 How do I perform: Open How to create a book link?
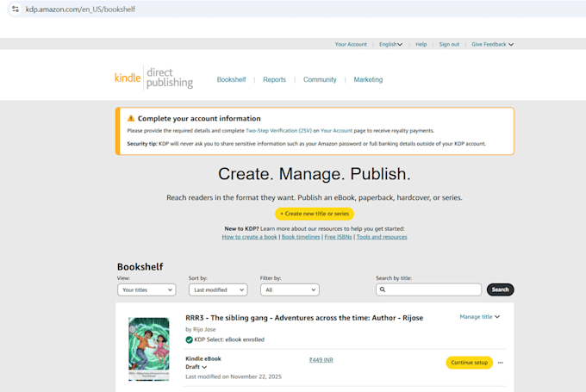click(x=249, y=237)
